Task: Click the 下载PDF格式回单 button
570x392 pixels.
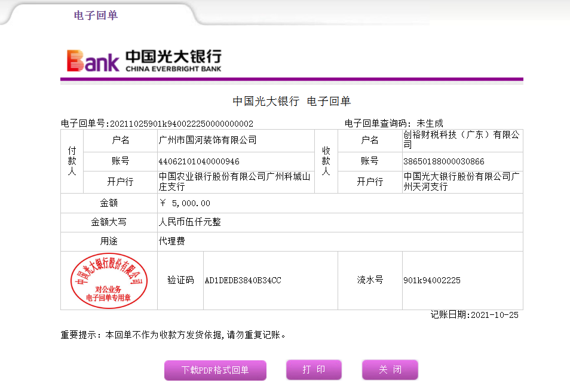Action: 215,370
